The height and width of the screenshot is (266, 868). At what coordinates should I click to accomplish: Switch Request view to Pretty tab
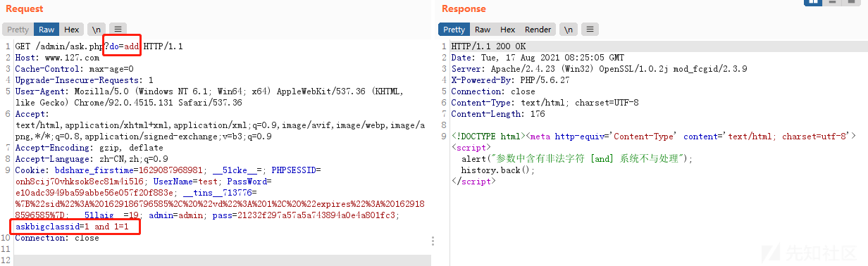point(18,30)
